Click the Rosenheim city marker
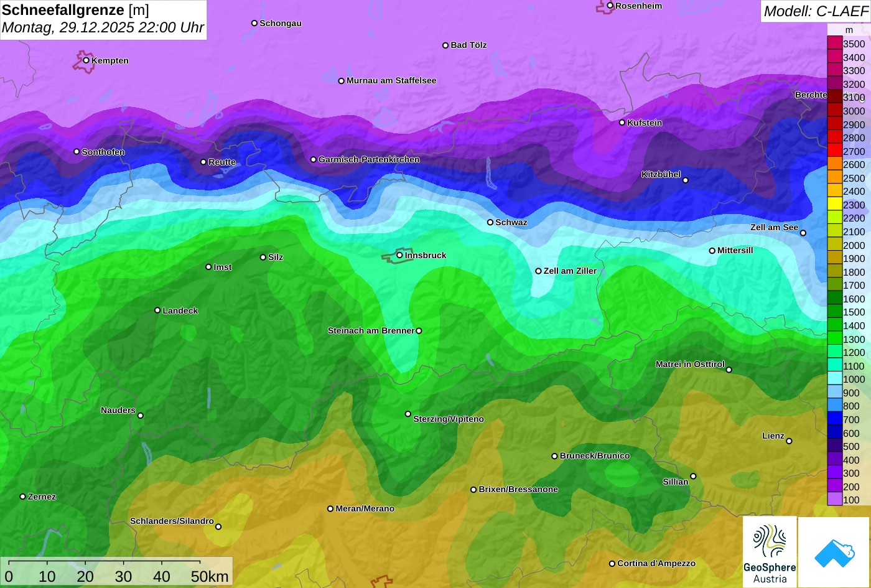 pyautogui.click(x=610, y=6)
